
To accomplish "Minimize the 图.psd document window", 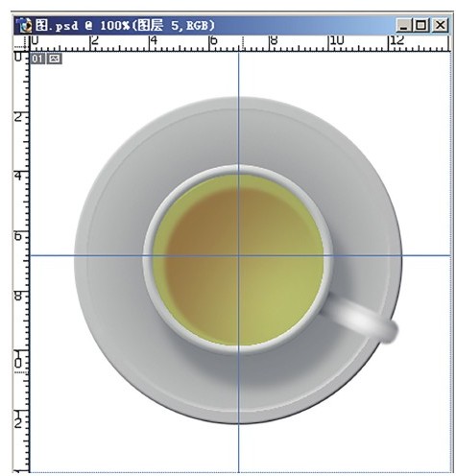I will coord(404,26).
